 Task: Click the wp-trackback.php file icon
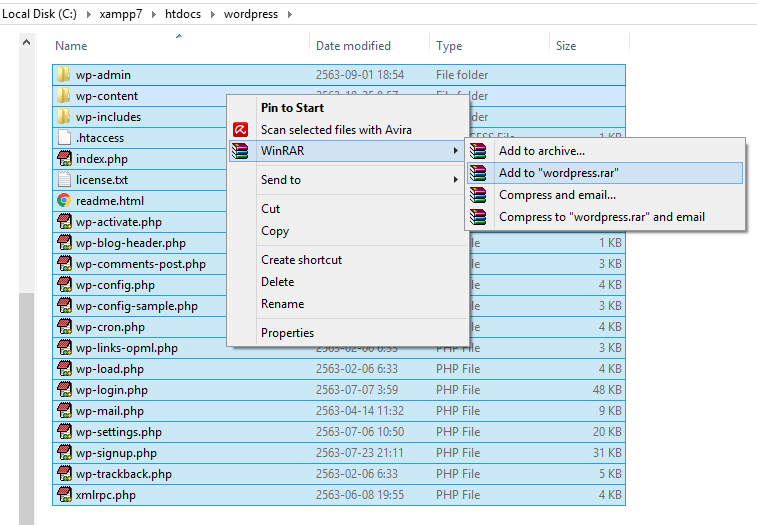click(x=64, y=474)
